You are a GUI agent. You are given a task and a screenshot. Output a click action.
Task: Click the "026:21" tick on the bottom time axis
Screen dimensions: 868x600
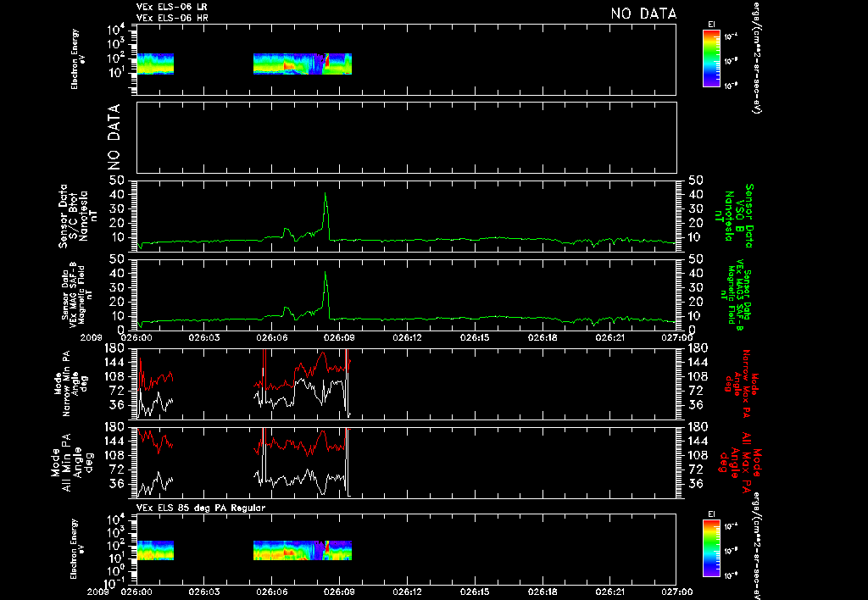pyautogui.click(x=609, y=592)
